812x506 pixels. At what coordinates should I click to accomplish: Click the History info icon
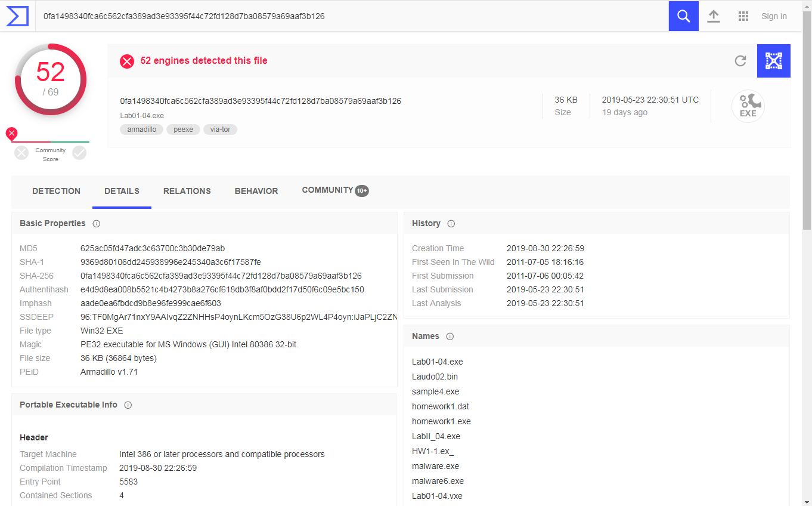(x=451, y=224)
